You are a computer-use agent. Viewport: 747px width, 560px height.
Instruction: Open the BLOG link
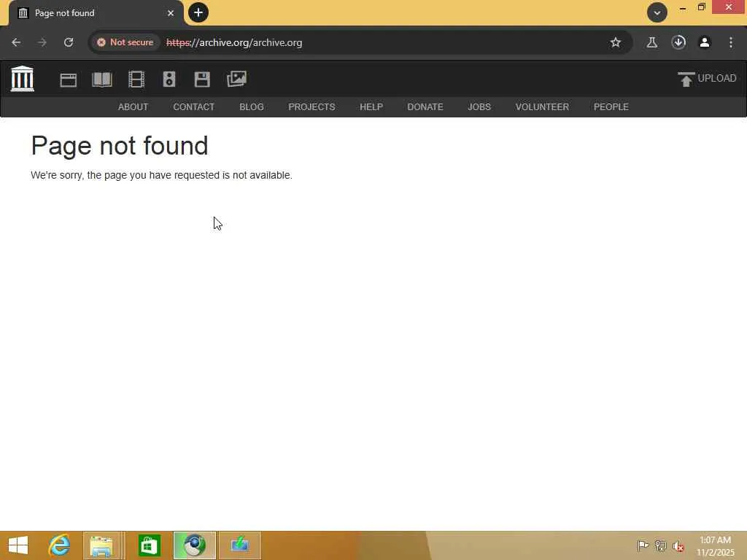(252, 107)
